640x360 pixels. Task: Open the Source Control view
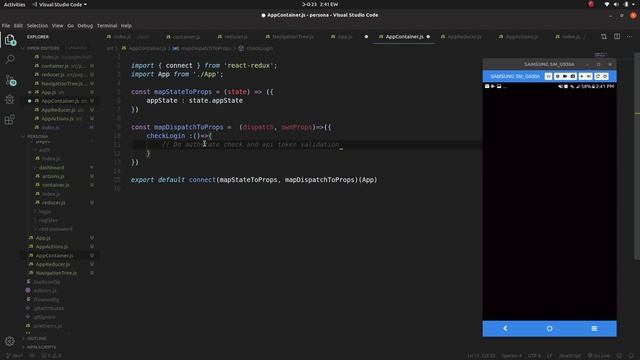(11, 80)
